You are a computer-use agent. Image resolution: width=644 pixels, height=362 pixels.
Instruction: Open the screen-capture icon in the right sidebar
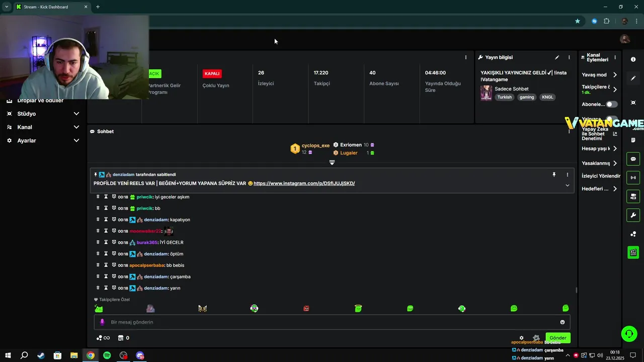click(x=633, y=103)
